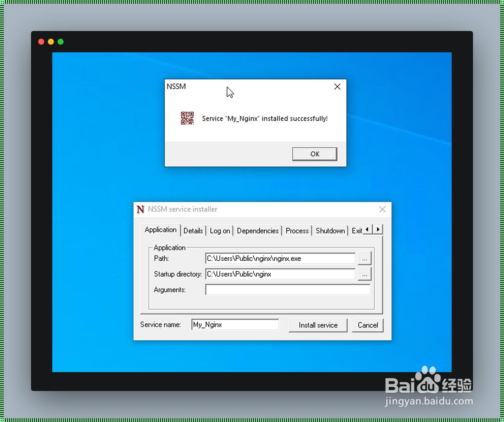504x422 pixels.
Task: Switch to the Process tab
Action: pos(297,231)
